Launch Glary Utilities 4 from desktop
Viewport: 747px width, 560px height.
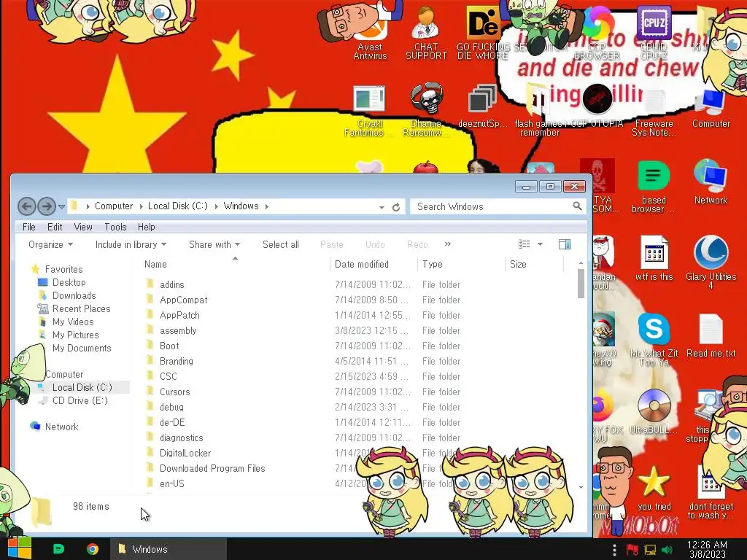click(x=711, y=262)
